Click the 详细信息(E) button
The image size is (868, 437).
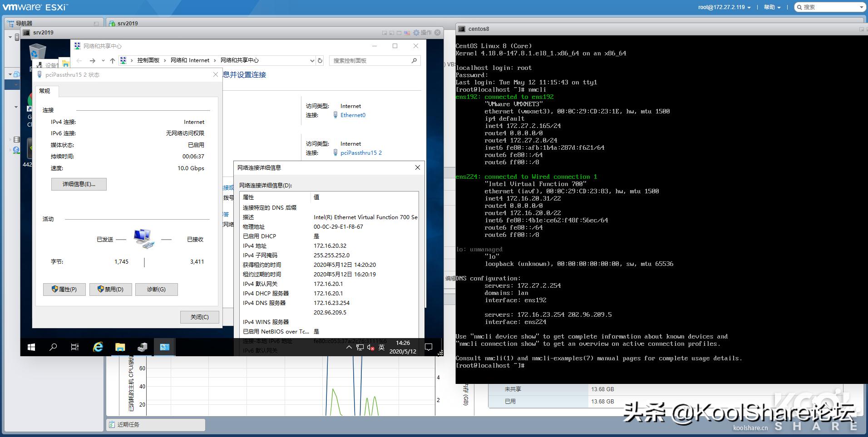79,184
